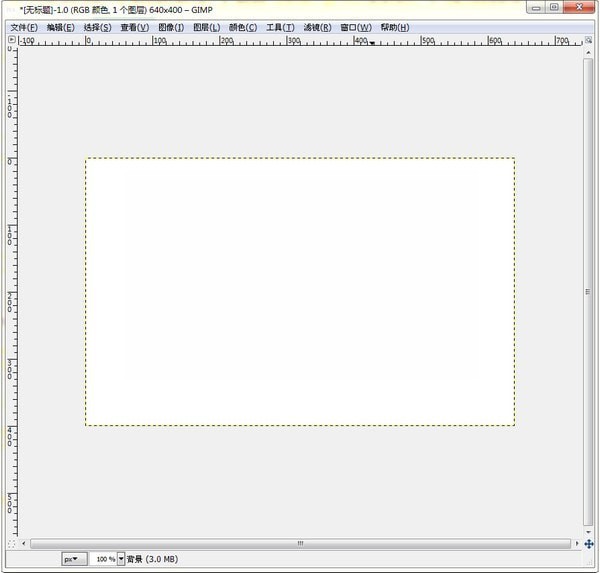Open the 图像(I) menu
Image resolution: width=600 pixels, height=573 pixels.
171,28
